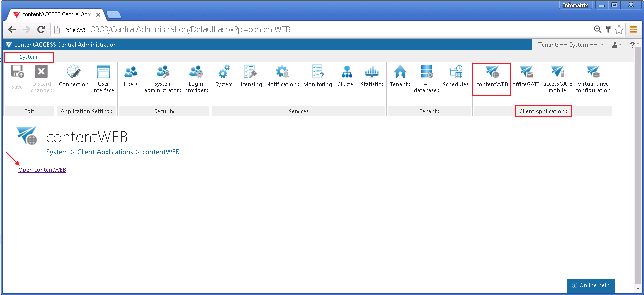
Task: Open the Online help button
Action: coord(591,285)
